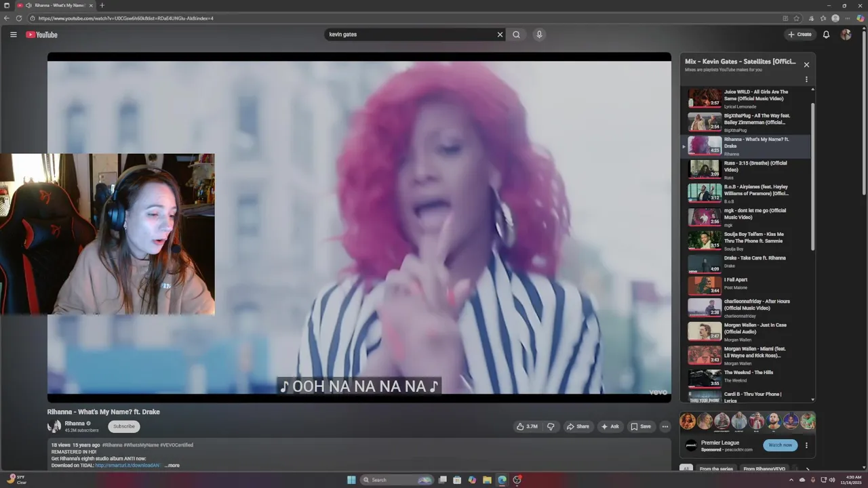
Task: Expand the description with ...more
Action: (172, 466)
